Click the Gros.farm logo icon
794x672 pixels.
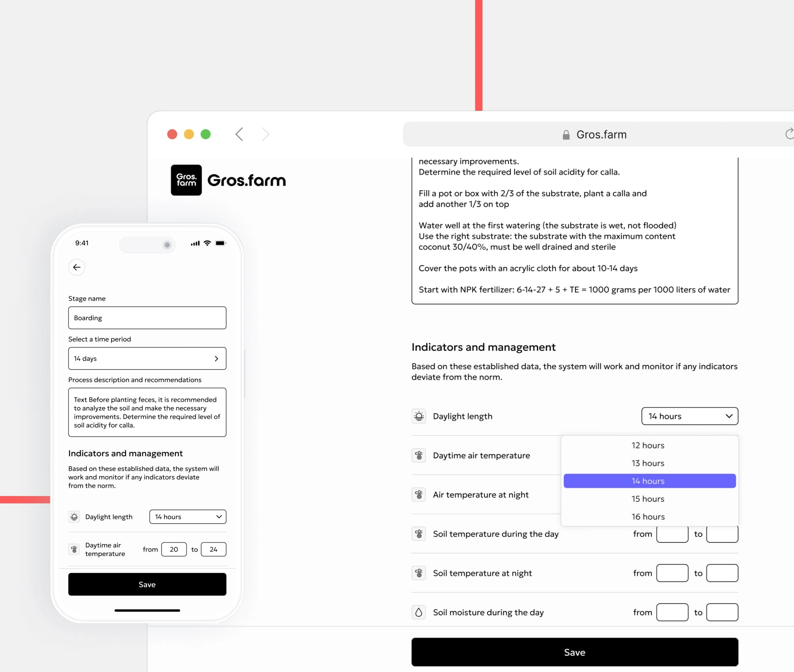point(185,179)
